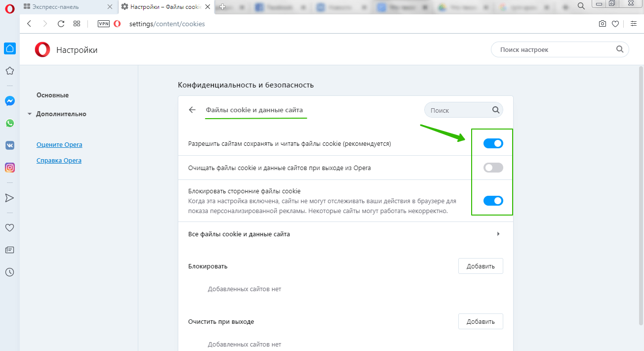
Task: Toggle Блокировать сторонние файлы cookie switch
Action: click(493, 200)
